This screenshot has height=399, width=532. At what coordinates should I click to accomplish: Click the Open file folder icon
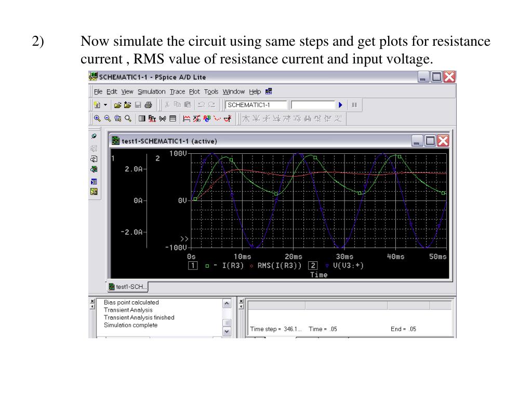tap(117, 105)
